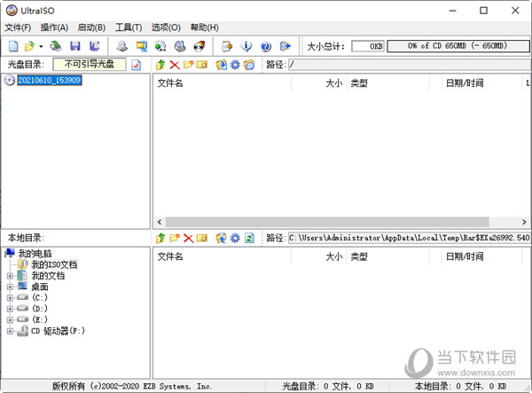This screenshot has width=532, height=393.
Task: Click the extract icon in disc toolbar
Action: (x=221, y=65)
